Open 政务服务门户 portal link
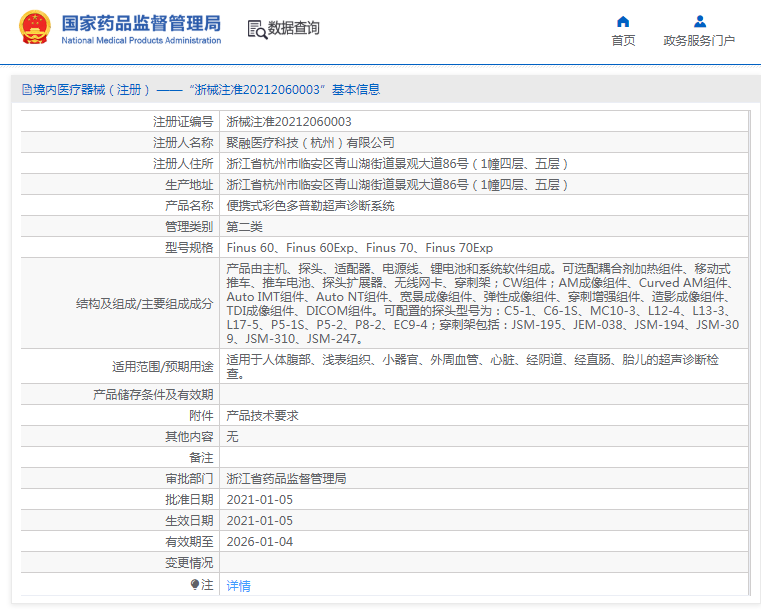 [699, 40]
